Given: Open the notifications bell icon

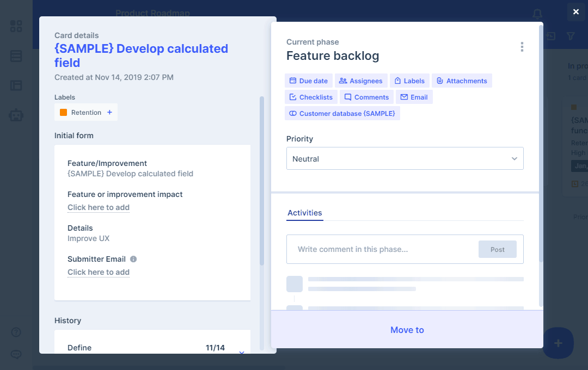Looking at the screenshot, I should pyautogui.click(x=537, y=14).
